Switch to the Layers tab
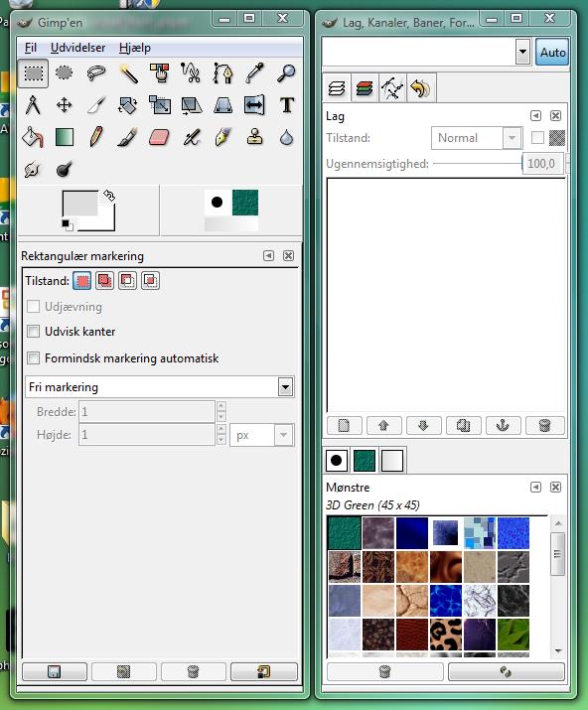This screenshot has height=710, width=588. 337,87
